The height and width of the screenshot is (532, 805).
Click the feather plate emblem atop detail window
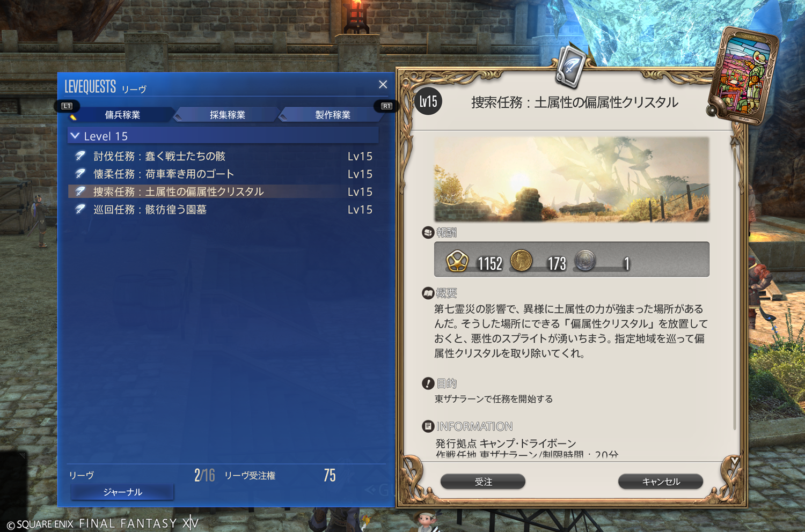click(570, 66)
